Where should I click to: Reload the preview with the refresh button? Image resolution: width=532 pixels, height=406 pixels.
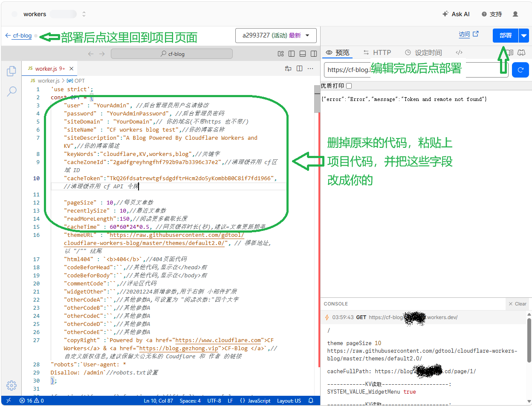tap(520, 70)
